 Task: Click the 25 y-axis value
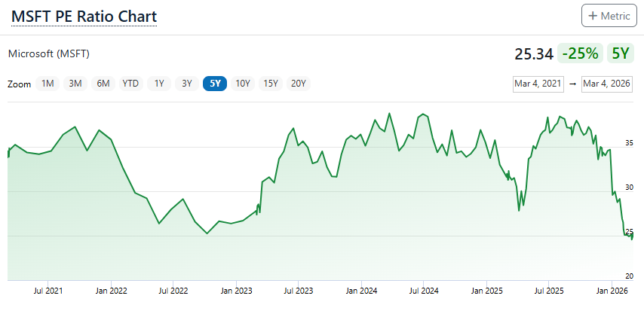629,232
